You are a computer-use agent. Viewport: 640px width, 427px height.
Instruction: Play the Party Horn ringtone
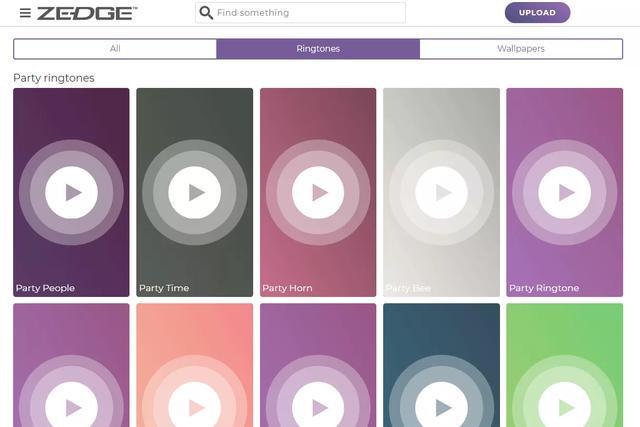[318, 192]
